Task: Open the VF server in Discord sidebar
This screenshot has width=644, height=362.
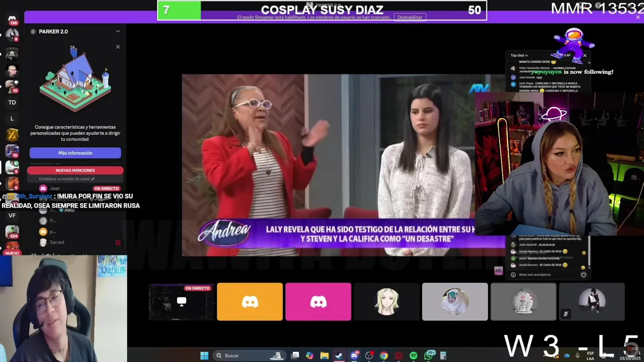Action: (12, 216)
